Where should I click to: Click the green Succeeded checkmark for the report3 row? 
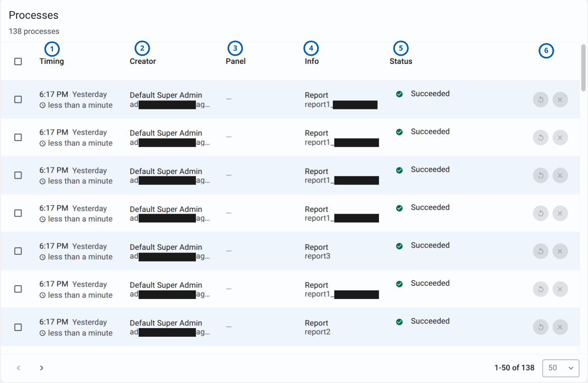(399, 246)
